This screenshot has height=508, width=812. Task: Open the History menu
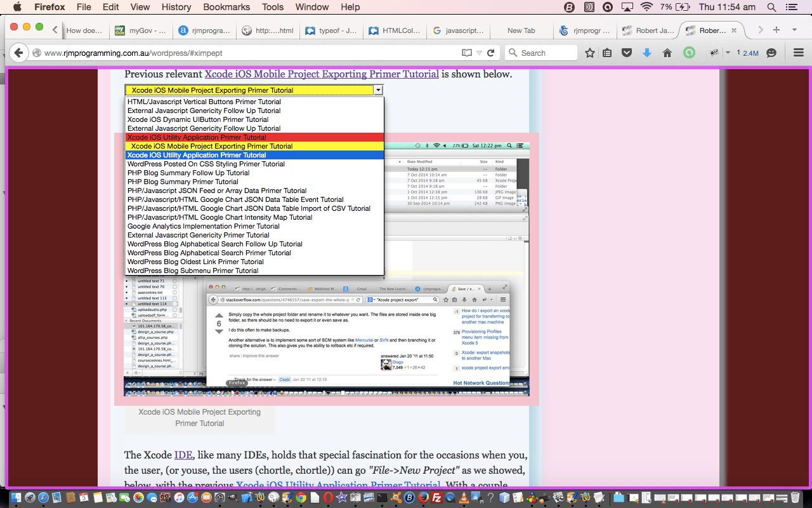176,7
